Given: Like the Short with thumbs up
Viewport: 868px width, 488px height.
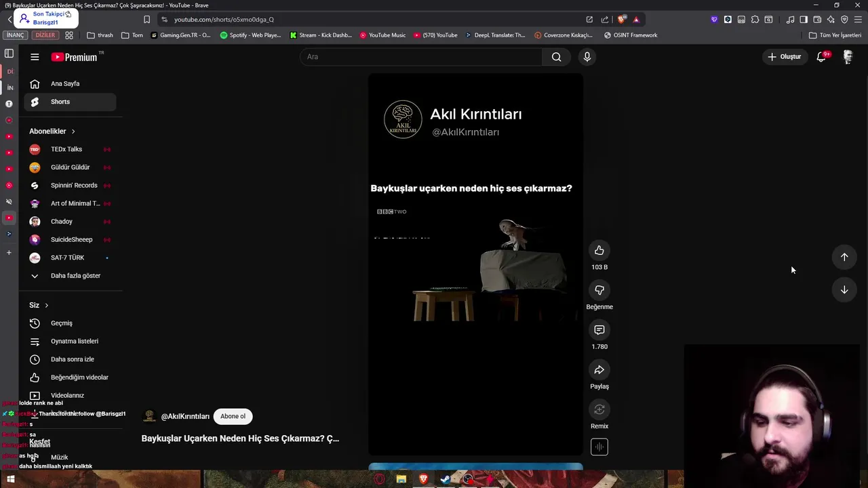Looking at the screenshot, I should pyautogui.click(x=599, y=251).
